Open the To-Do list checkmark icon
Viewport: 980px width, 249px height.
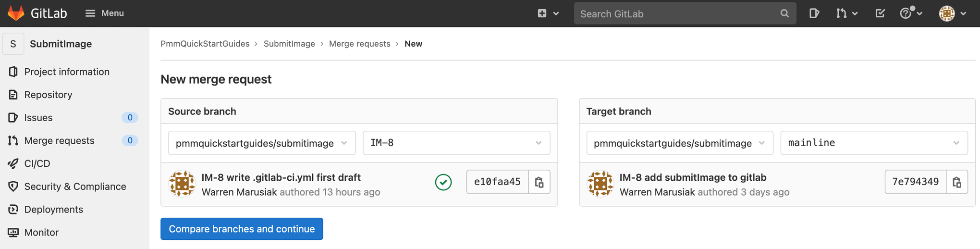880,13
